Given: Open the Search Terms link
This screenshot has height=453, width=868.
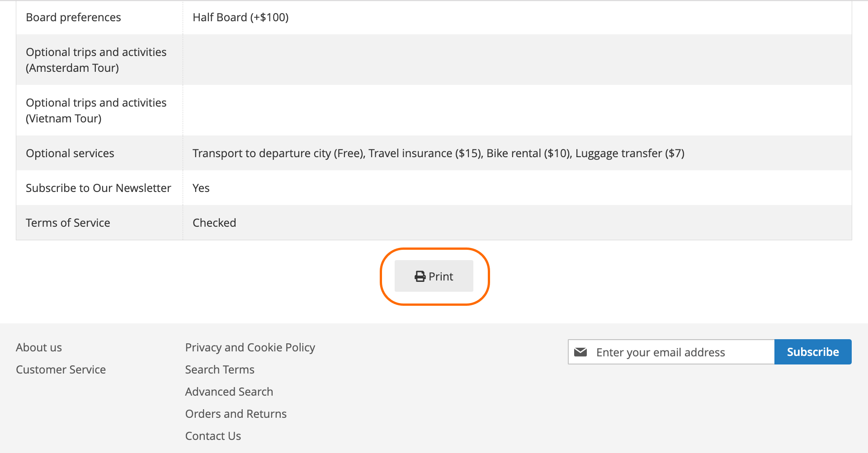Looking at the screenshot, I should (220, 369).
